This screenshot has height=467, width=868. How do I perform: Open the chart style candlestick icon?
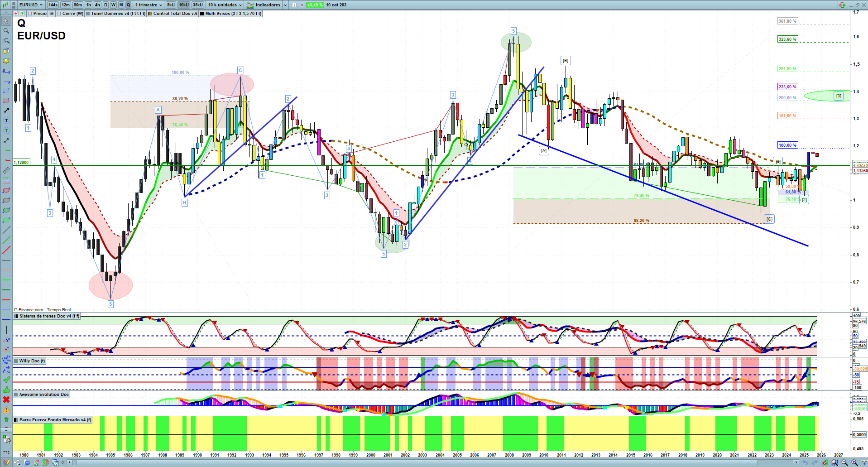point(5,5)
